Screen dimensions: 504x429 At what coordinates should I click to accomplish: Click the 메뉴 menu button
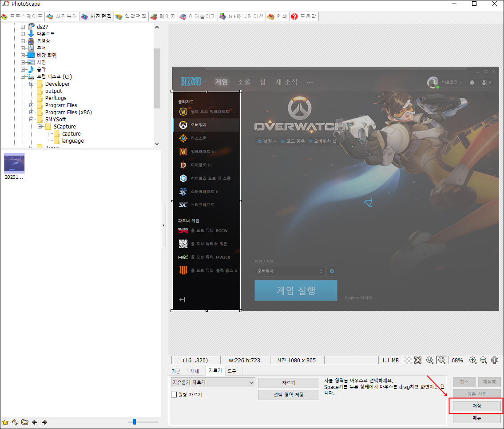pos(476,418)
